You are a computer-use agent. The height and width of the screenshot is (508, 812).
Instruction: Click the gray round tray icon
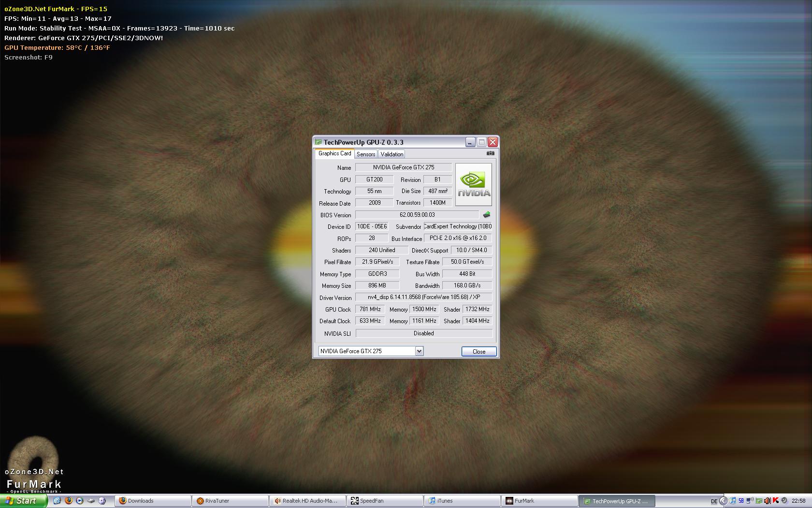tap(784, 501)
